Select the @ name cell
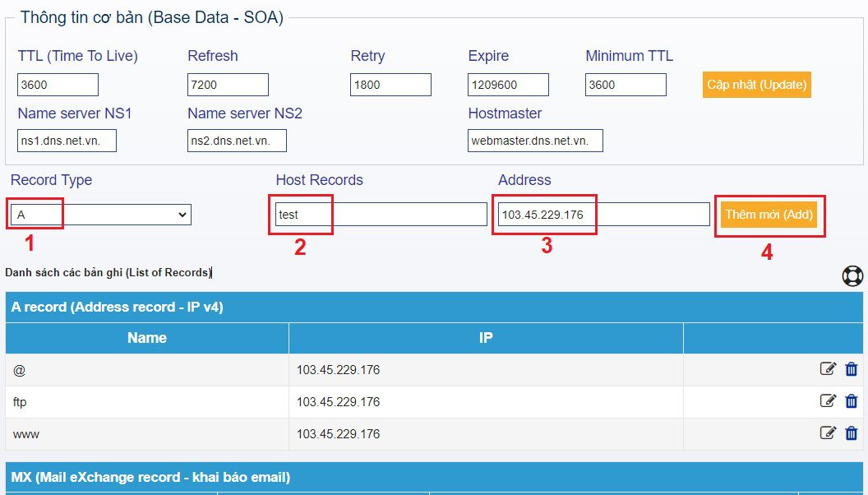The image size is (868, 495). click(x=147, y=370)
